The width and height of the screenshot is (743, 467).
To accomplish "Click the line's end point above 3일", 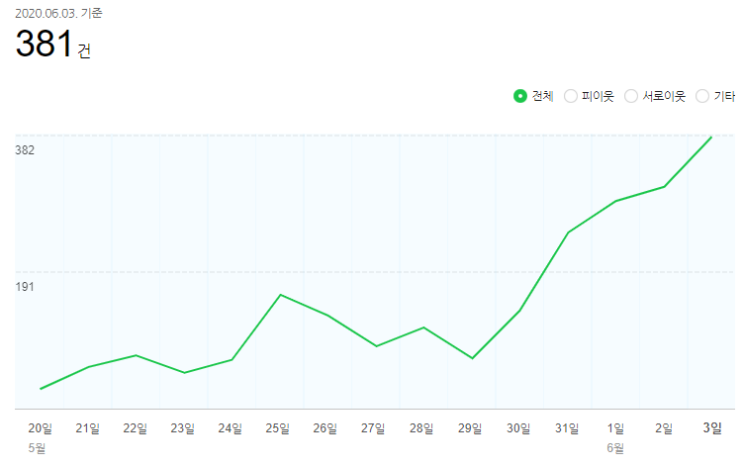I will point(711,137).
